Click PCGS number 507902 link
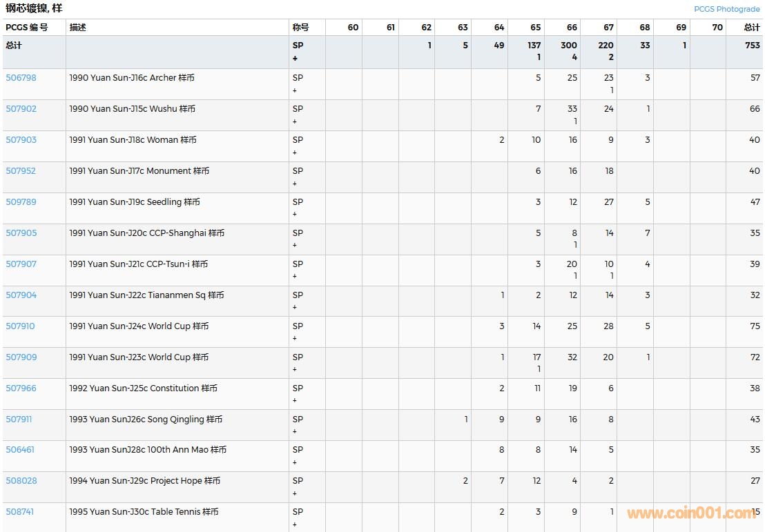765x532 pixels. [x=21, y=109]
